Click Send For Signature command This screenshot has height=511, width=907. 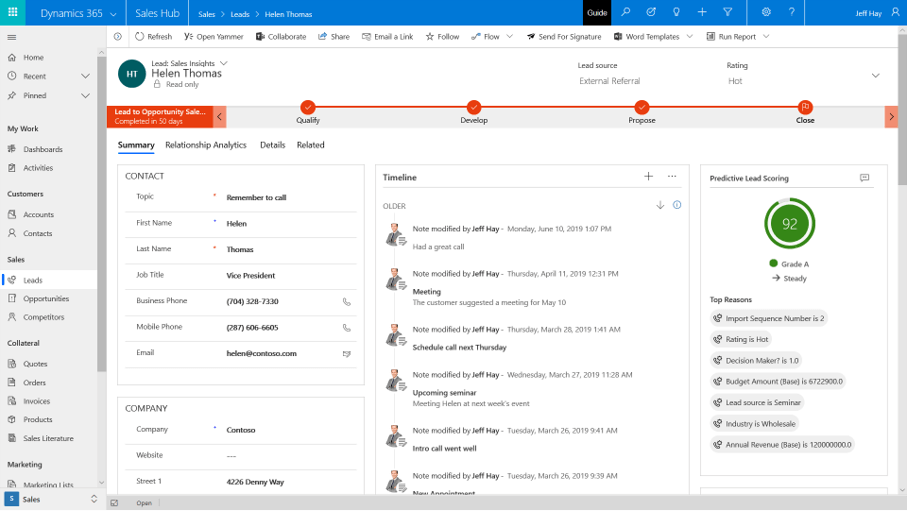coord(564,36)
